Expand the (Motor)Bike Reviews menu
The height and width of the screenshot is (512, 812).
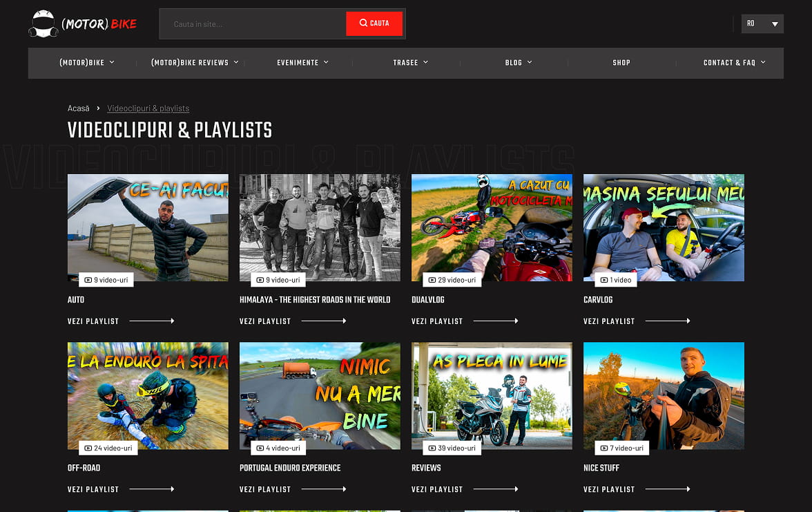195,63
